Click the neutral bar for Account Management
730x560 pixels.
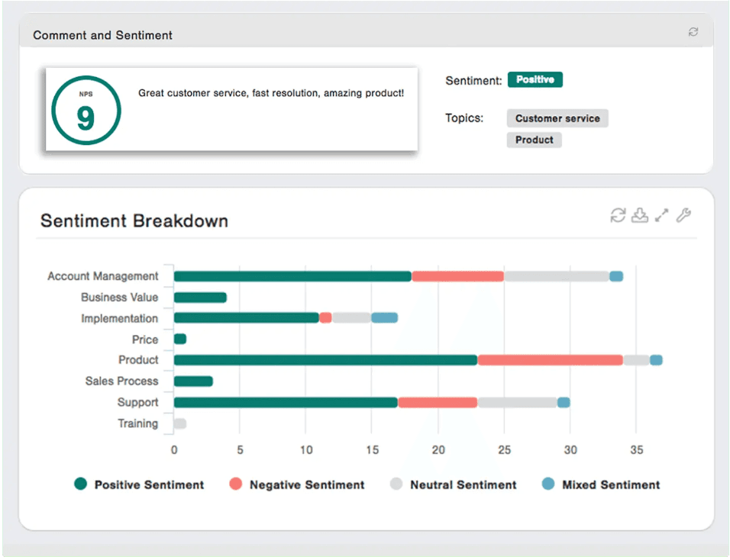[x=557, y=276]
